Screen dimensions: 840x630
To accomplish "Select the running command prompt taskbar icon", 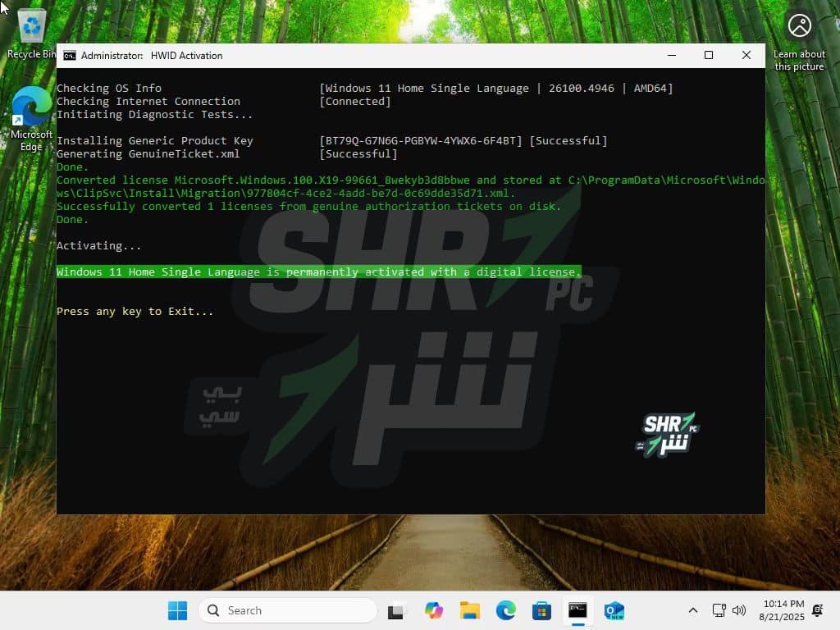I will pyautogui.click(x=577, y=610).
